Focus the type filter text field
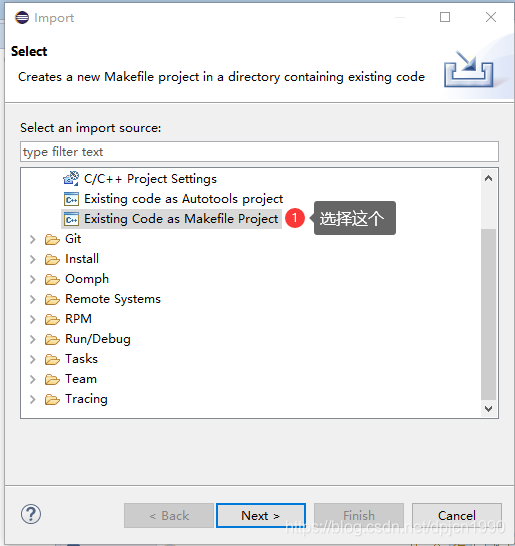The height and width of the screenshot is (546, 515). [259, 151]
